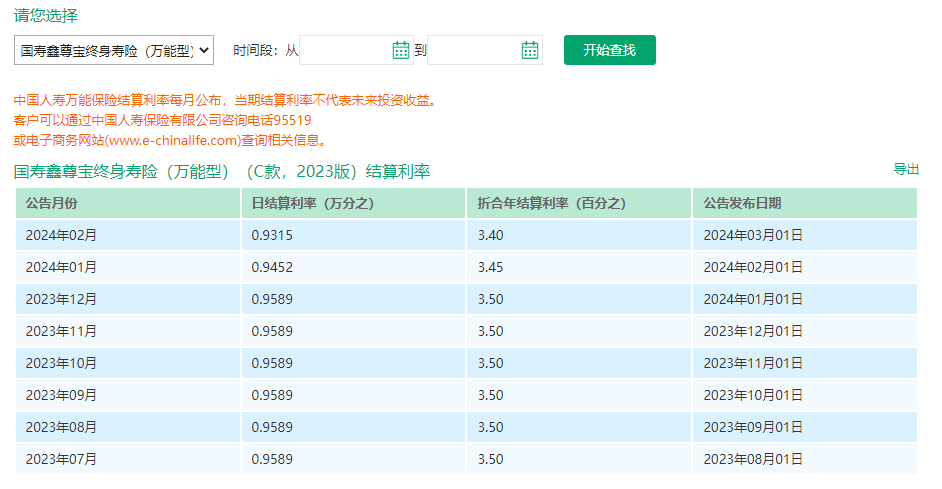Focus the start date input field after 从
Viewport: 942px width, 489px height.
(356, 50)
